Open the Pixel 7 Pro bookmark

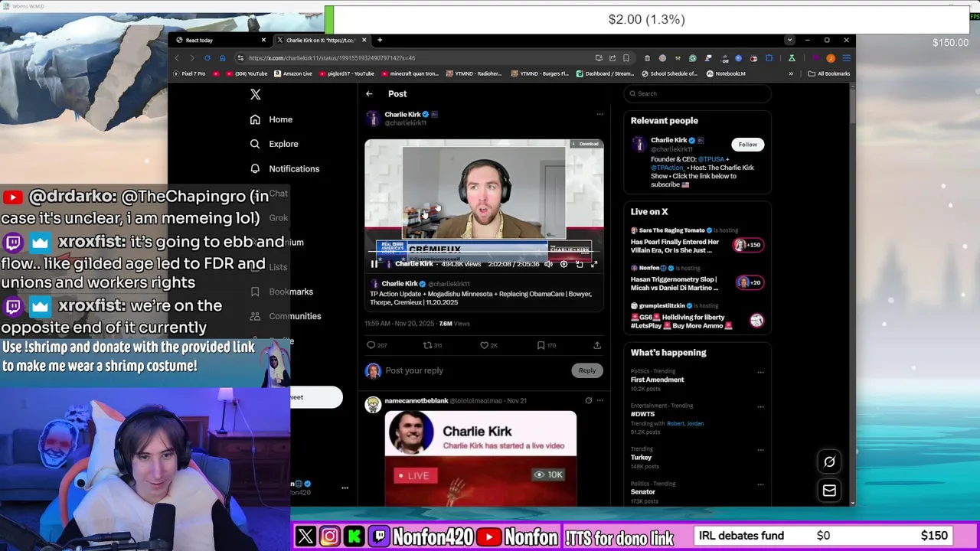(x=189, y=73)
